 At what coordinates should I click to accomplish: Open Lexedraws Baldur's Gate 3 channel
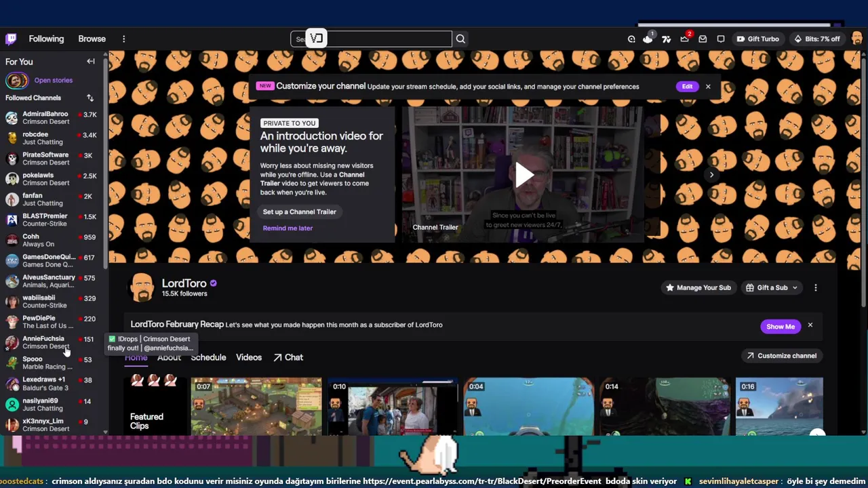51,384
